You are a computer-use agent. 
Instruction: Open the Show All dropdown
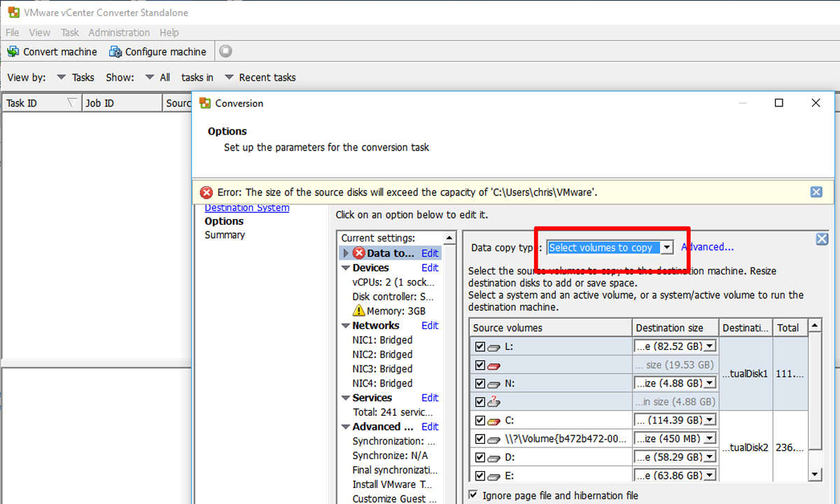click(x=150, y=78)
